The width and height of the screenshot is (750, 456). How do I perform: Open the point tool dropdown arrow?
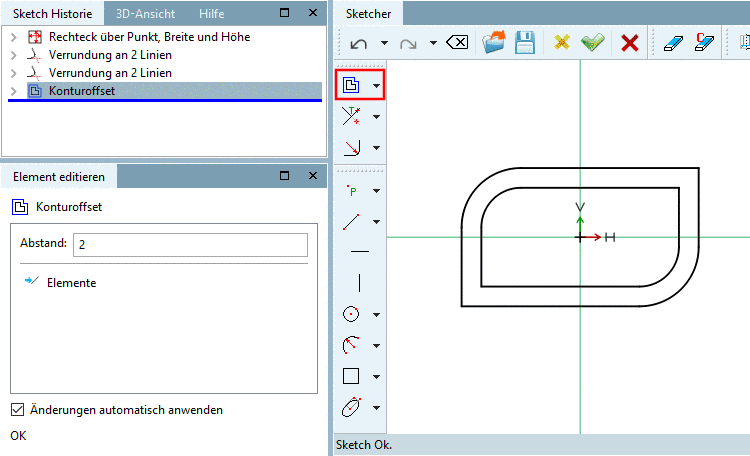[376, 191]
